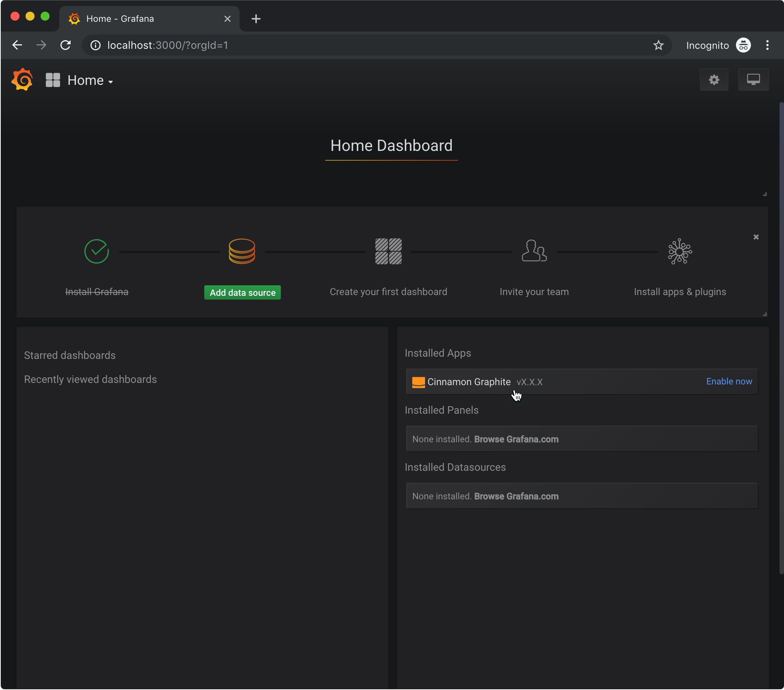The height and width of the screenshot is (690, 784).
Task: Click the browser back arrow
Action: [17, 45]
